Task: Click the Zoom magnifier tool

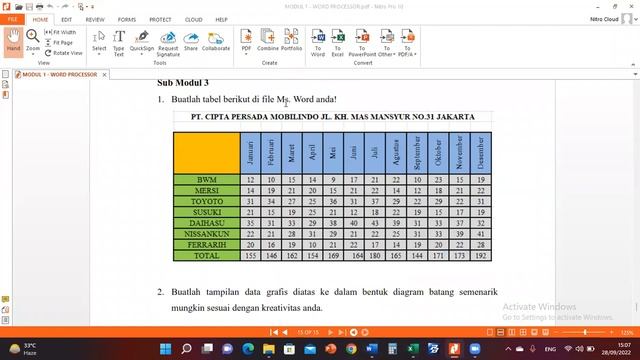Action: (33, 36)
